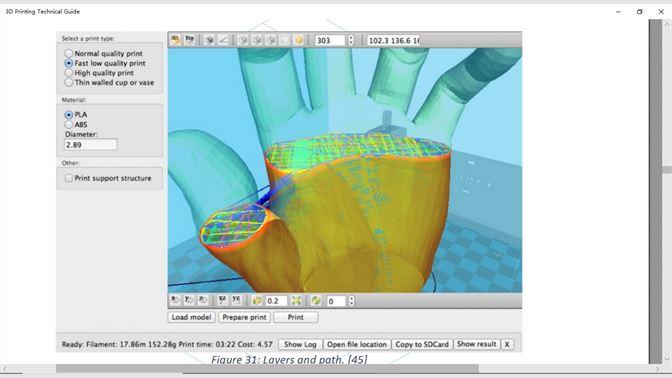Minimize the 3D Printing Technical Guide window

coord(618,12)
